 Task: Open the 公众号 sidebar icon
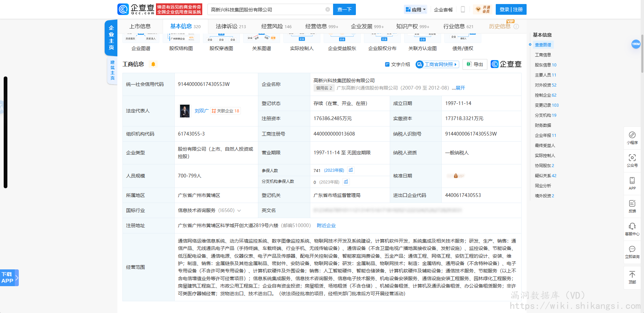point(632,161)
